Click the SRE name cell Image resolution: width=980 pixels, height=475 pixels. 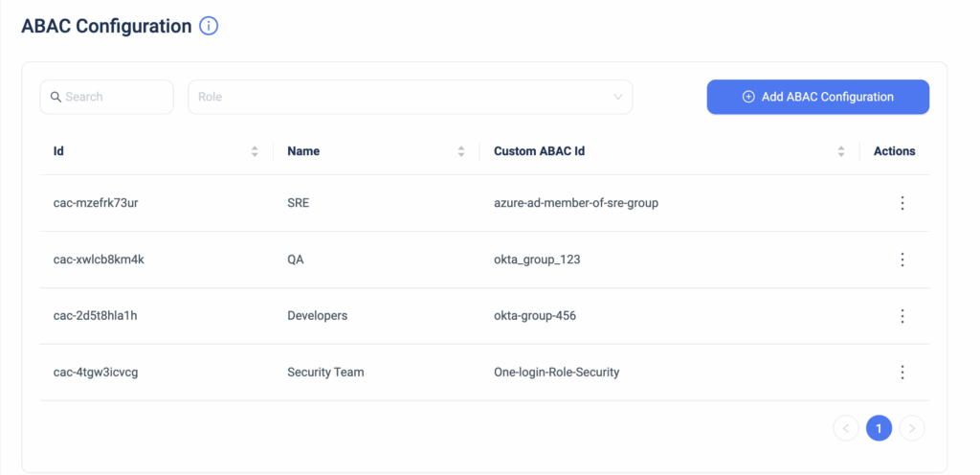click(x=299, y=203)
